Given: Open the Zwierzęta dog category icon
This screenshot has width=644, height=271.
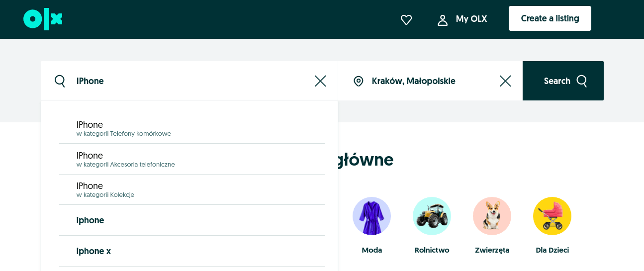Looking at the screenshot, I should pos(492,216).
